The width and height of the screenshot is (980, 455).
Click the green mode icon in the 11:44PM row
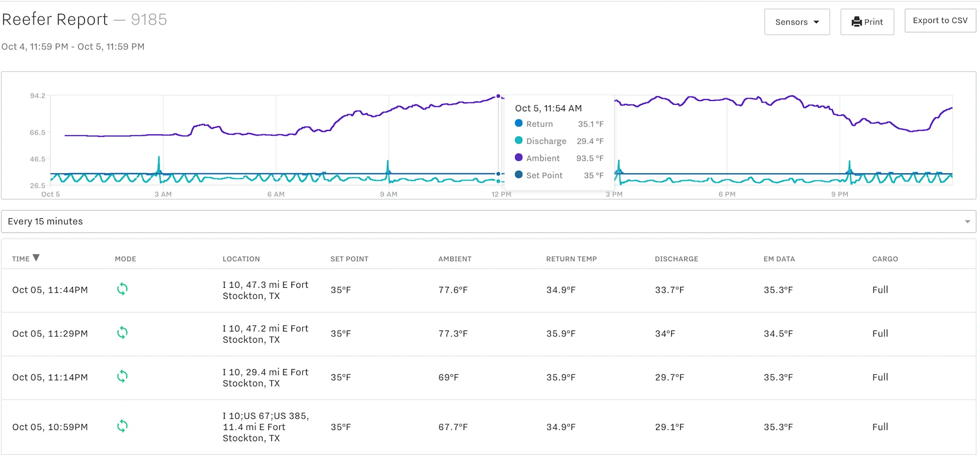122,289
